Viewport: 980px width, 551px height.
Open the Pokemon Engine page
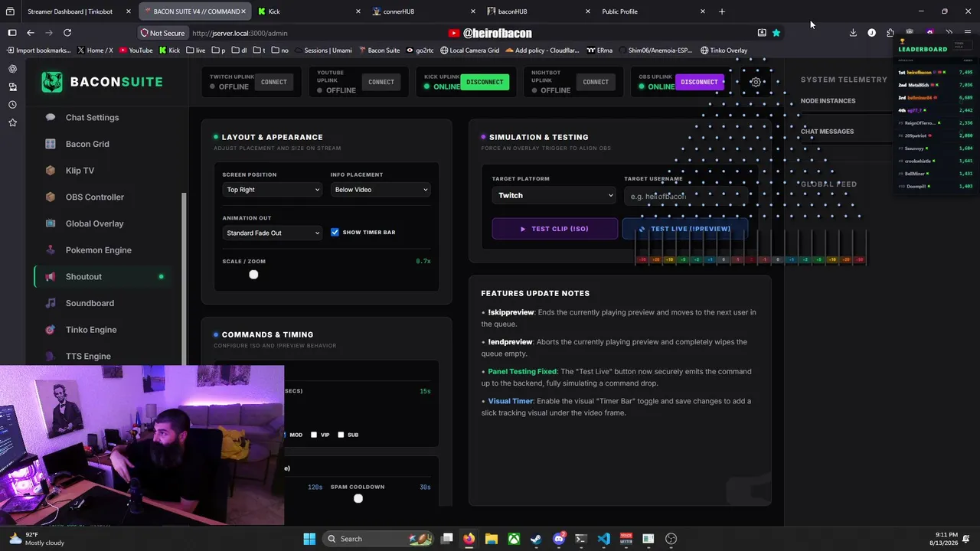tap(98, 250)
